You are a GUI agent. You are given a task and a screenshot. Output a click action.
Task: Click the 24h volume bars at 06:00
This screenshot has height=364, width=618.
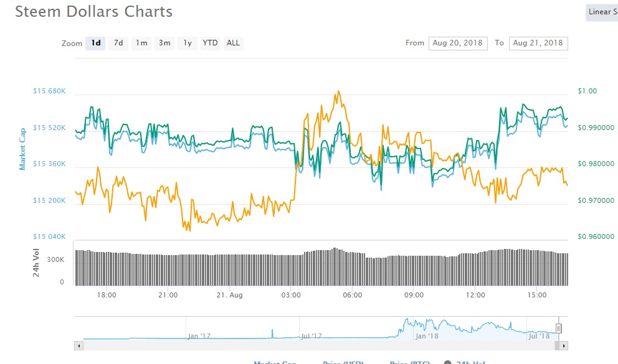(353, 269)
